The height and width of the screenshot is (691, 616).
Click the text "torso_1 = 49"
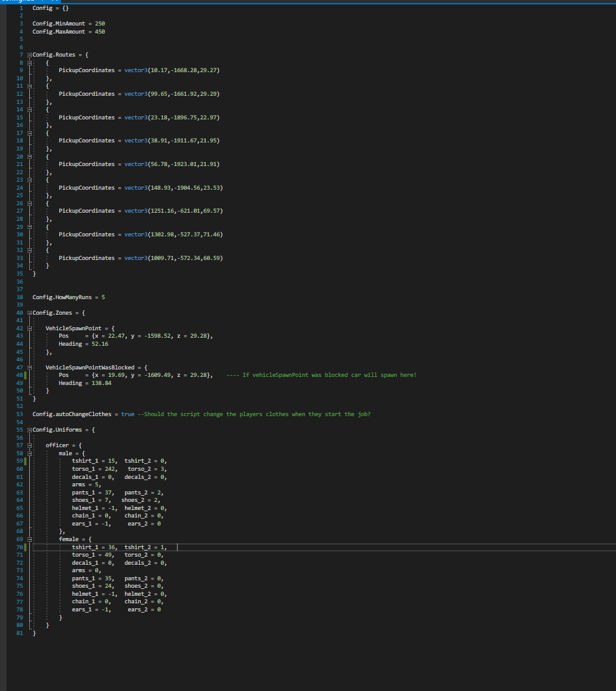pos(91,555)
